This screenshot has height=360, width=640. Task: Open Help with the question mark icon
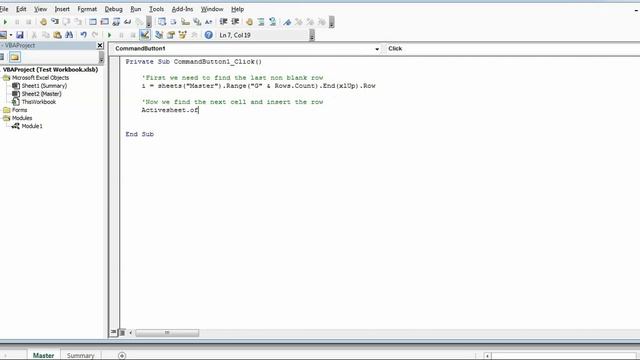point(208,35)
